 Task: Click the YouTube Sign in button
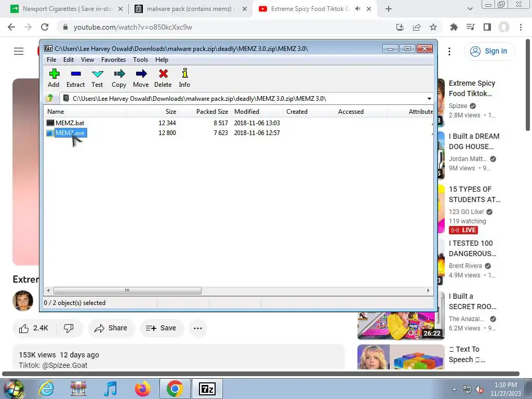point(489,51)
